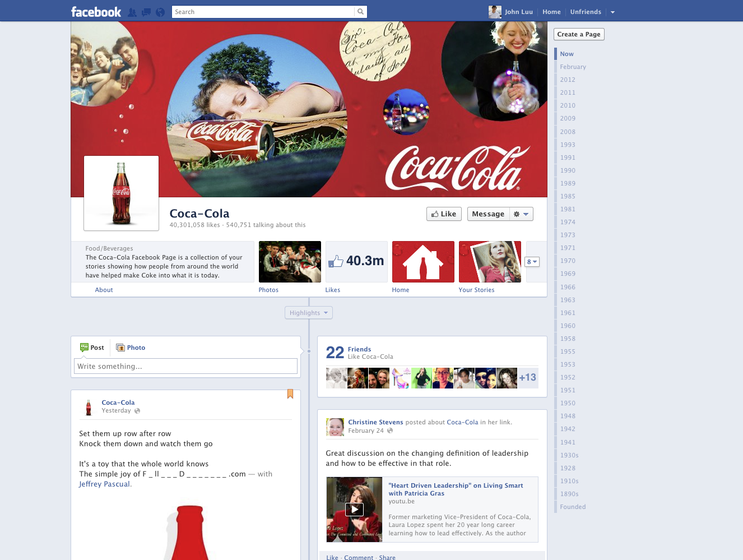743x560 pixels.
Task: Select the Photo tab in composer
Action: [131, 348]
